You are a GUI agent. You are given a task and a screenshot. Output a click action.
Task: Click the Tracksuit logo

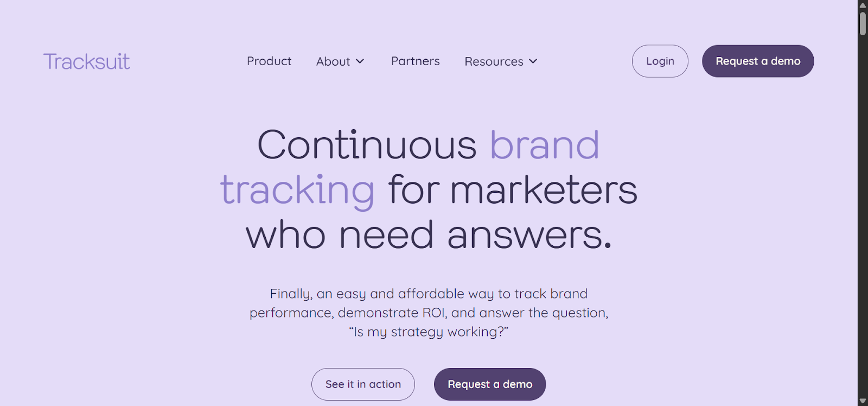point(86,61)
